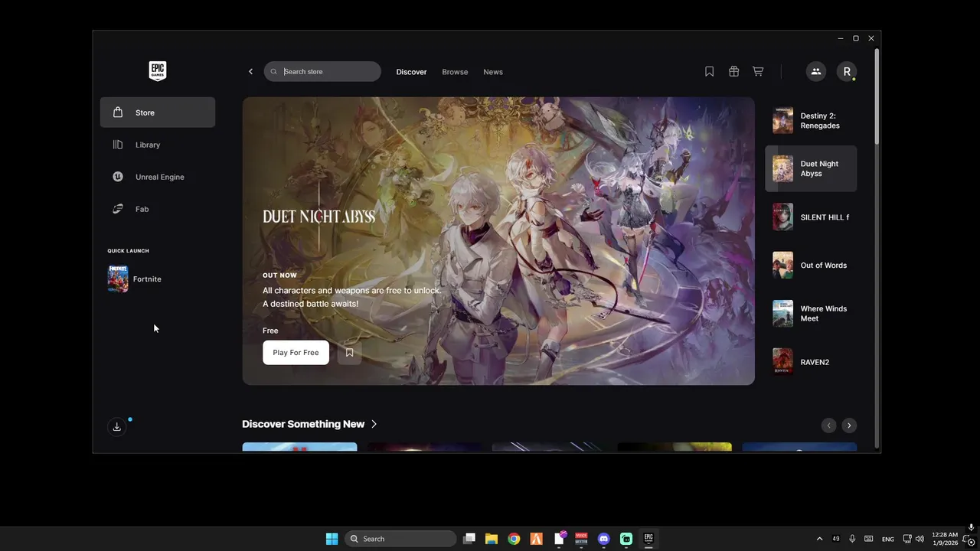Select Out of Words in carousel list
This screenshot has height=551, width=980.
(811, 265)
